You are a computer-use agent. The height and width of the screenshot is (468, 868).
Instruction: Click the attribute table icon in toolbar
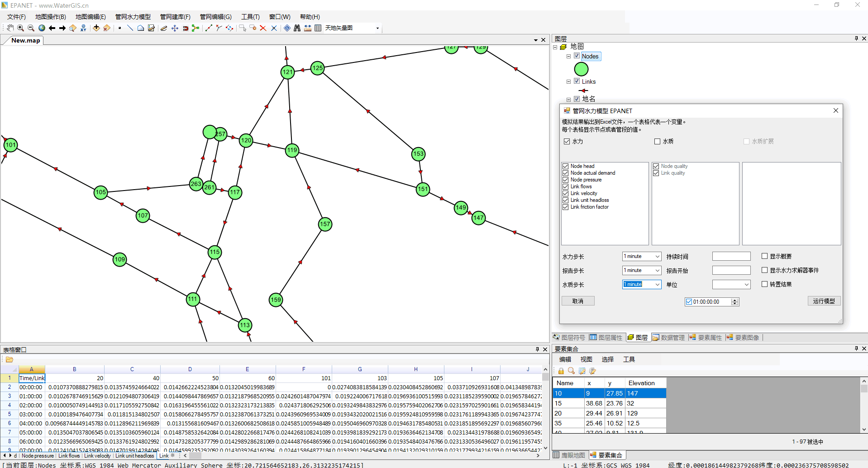pos(318,28)
